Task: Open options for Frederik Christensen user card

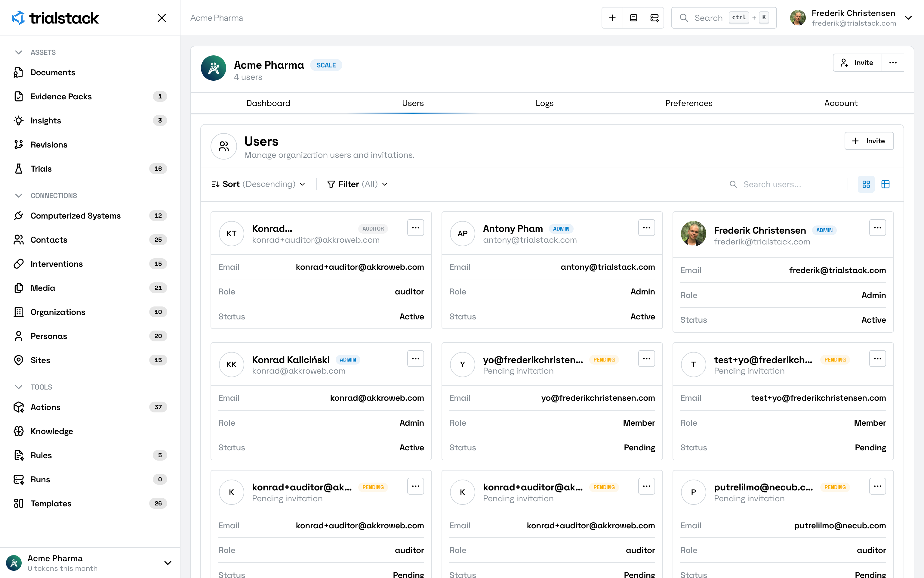Action: [x=877, y=228]
